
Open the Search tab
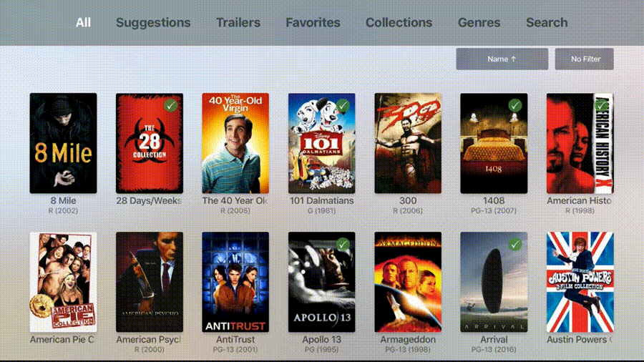tap(547, 23)
